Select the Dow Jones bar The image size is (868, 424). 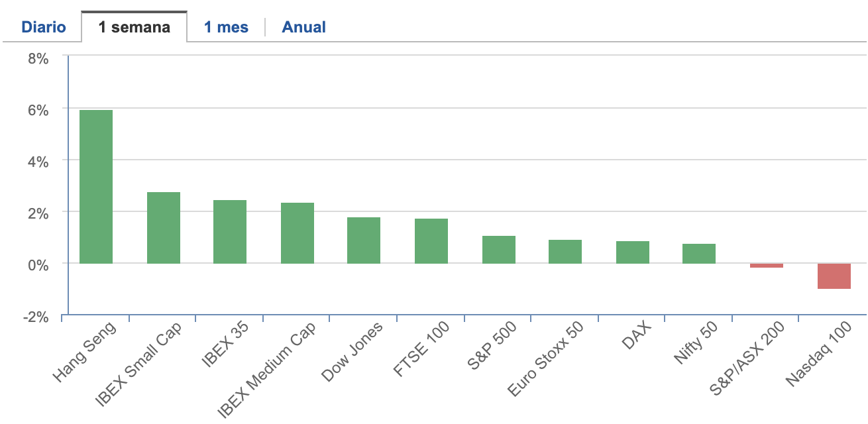point(364,240)
